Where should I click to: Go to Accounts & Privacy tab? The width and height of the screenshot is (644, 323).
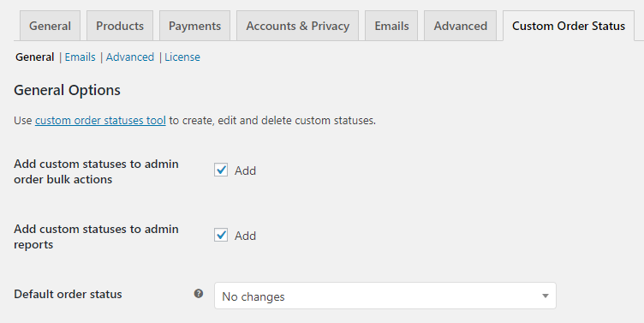tap(297, 26)
